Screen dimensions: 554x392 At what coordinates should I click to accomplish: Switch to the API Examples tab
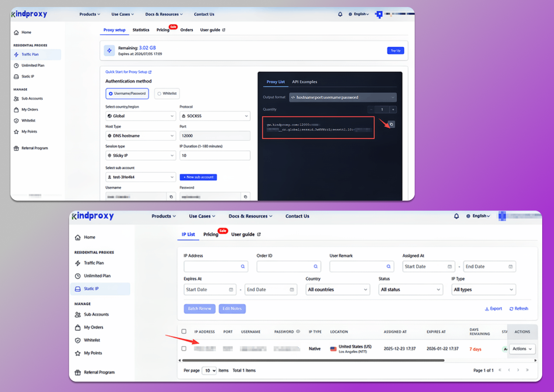(304, 82)
